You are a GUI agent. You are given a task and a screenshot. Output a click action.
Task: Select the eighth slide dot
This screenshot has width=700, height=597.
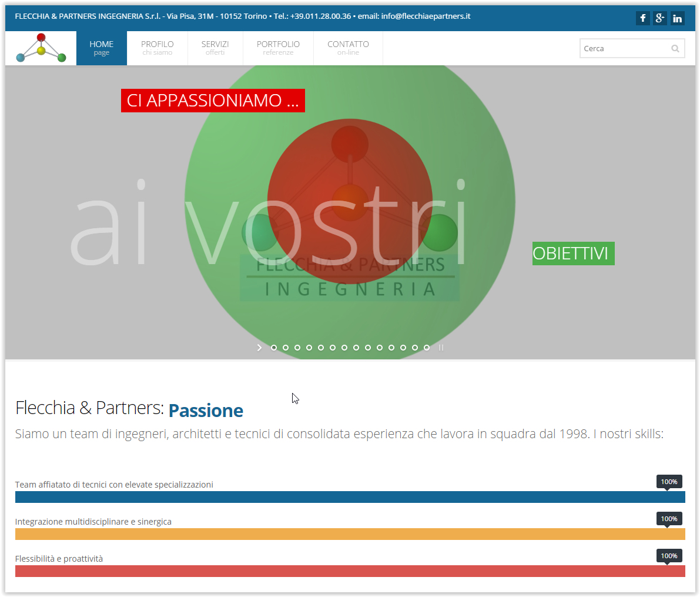click(356, 348)
